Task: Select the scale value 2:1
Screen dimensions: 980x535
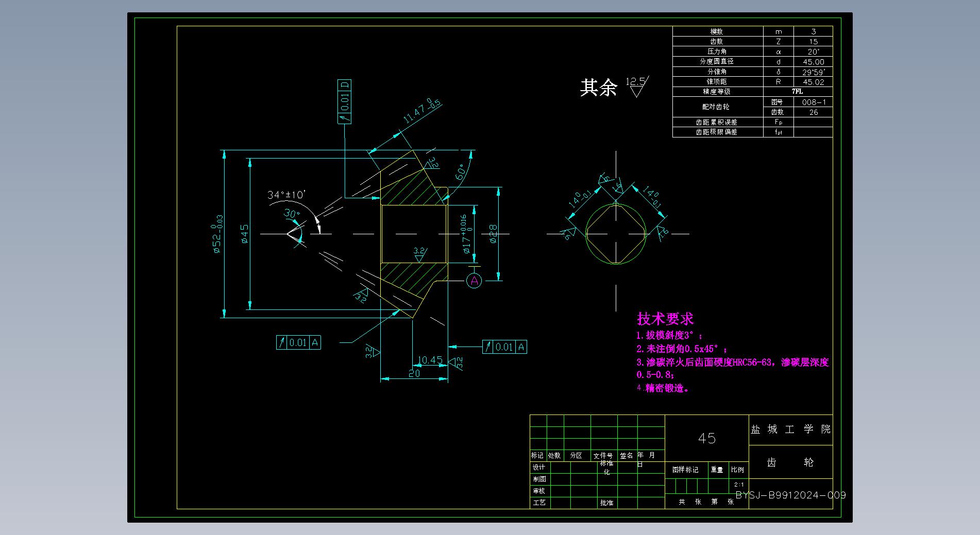Action: point(739,485)
